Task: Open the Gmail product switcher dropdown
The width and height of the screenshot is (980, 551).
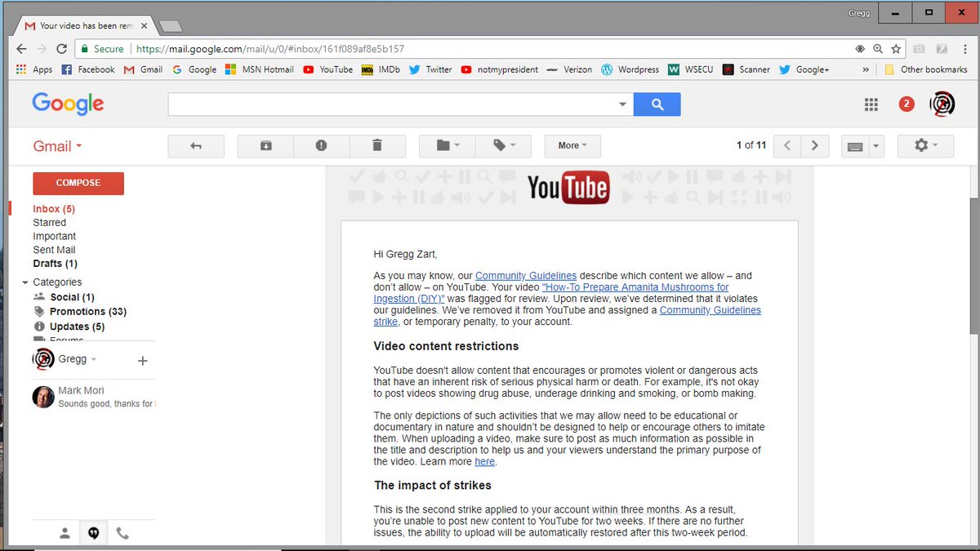Action: (x=57, y=146)
